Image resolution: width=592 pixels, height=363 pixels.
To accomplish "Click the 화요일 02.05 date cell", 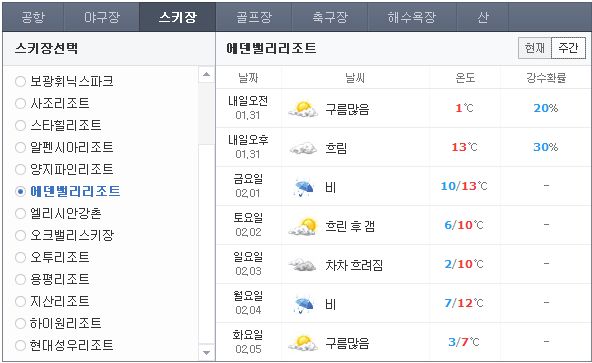I will pyautogui.click(x=248, y=342).
